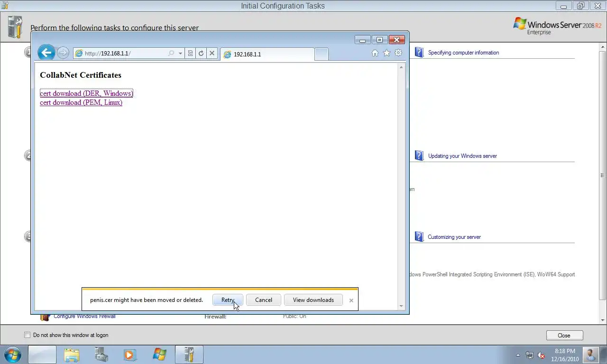607x364 pixels.
Task: Open Windows Media Player taskbar icon
Action: point(130,355)
